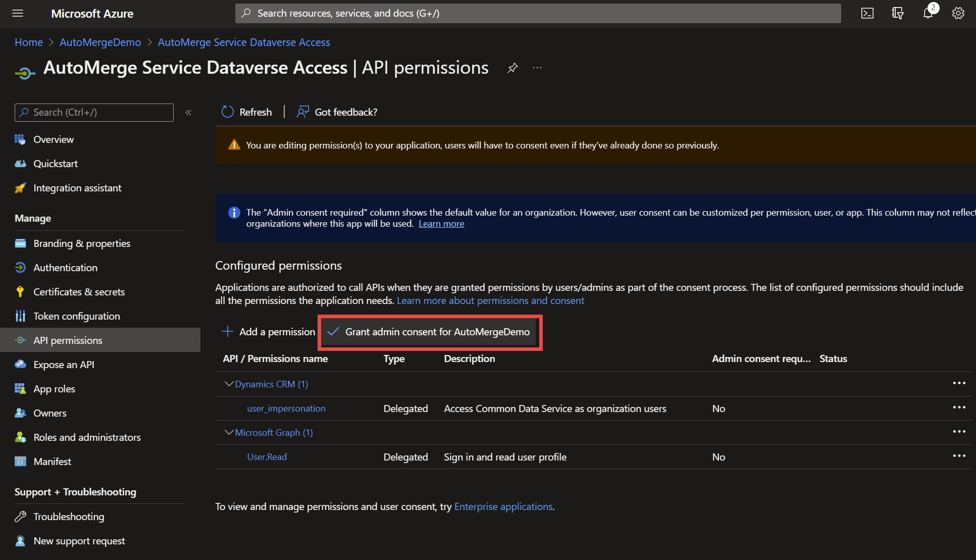Sort by API / Permissions name header
Screen dimensions: 976x560
(x=275, y=359)
